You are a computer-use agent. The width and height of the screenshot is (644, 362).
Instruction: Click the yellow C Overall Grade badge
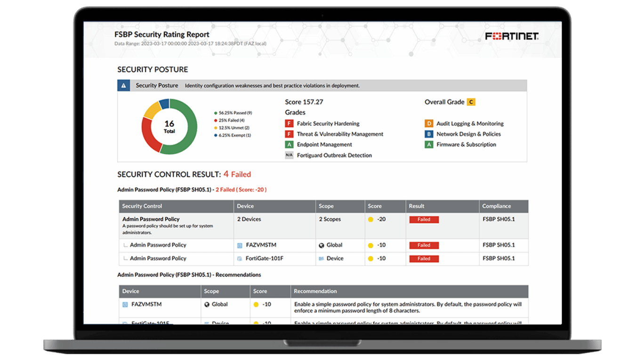click(471, 102)
